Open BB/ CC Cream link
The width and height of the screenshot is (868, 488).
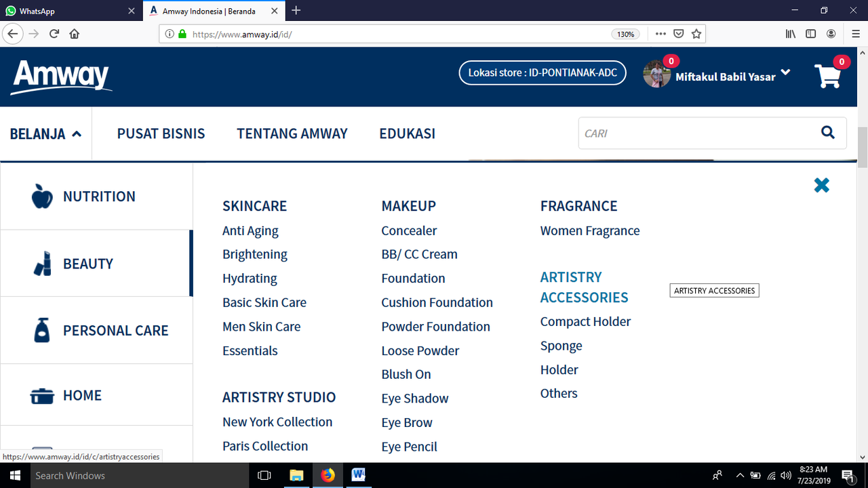[x=419, y=254]
